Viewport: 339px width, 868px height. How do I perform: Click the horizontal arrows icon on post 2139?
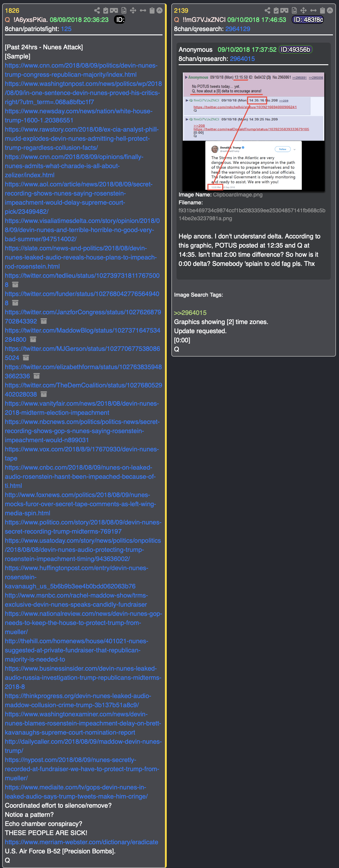[313, 10]
